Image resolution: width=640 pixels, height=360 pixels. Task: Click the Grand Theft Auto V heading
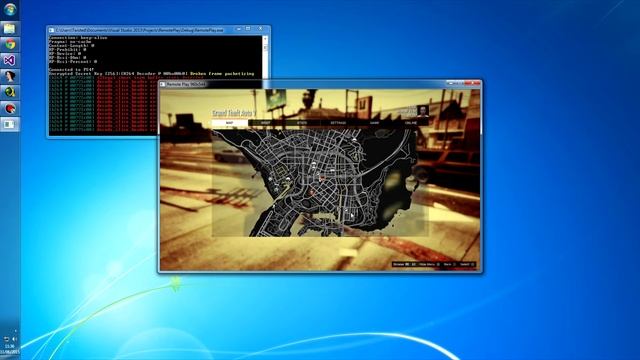click(x=234, y=112)
